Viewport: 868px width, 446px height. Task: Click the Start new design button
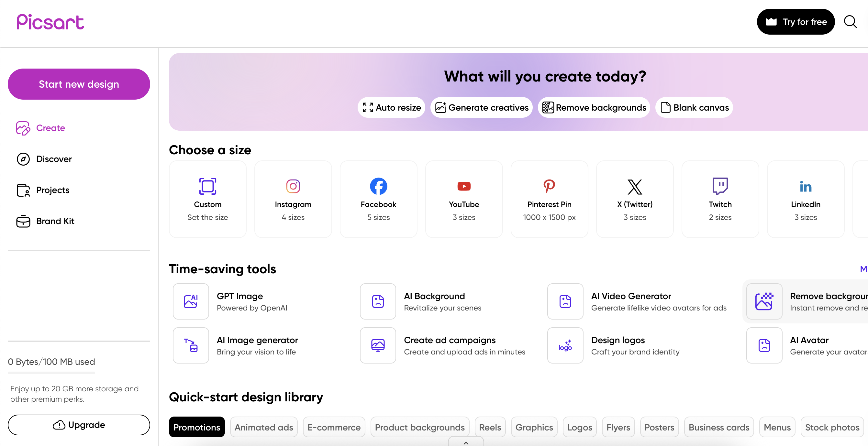coord(79,84)
